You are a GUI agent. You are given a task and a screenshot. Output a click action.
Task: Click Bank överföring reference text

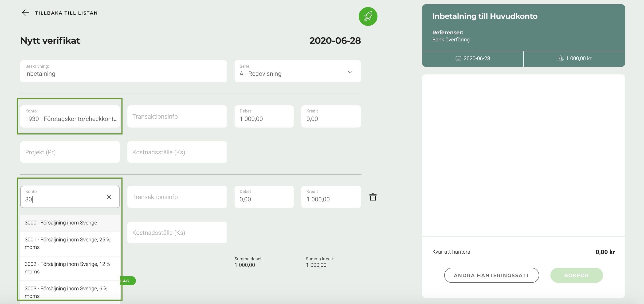point(451,40)
